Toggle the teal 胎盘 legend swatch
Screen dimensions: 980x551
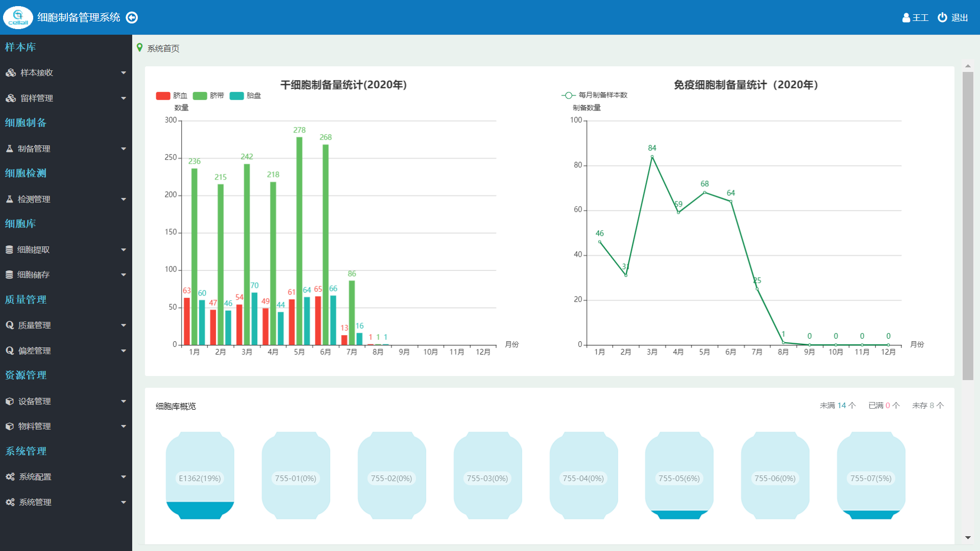point(237,96)
